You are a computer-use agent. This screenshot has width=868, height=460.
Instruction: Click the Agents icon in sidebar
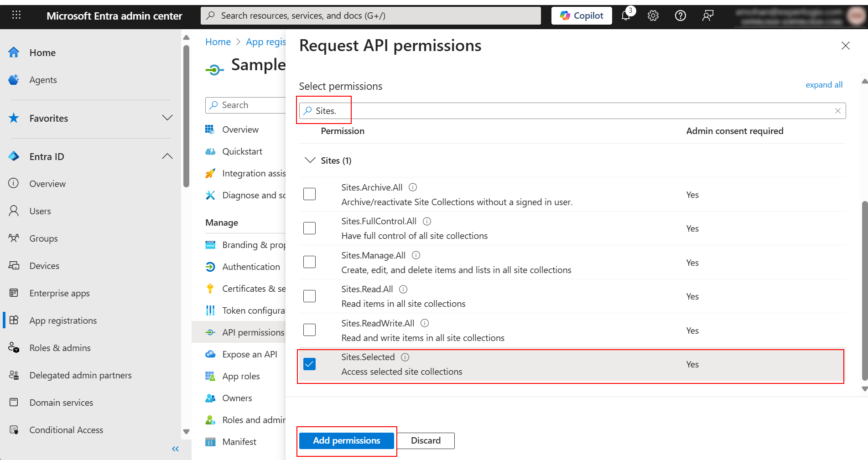14,80
